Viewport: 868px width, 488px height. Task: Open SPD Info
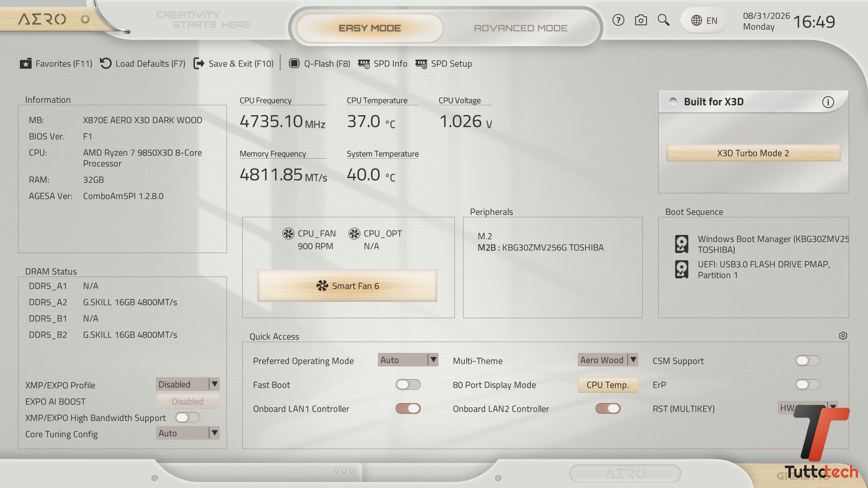tap(382, 64)
